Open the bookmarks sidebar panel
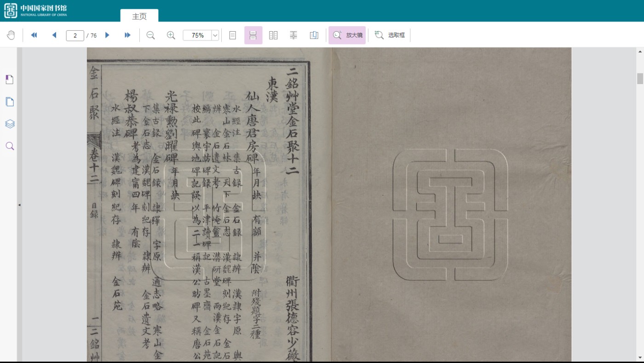644x363 pixels. (10, 79)
